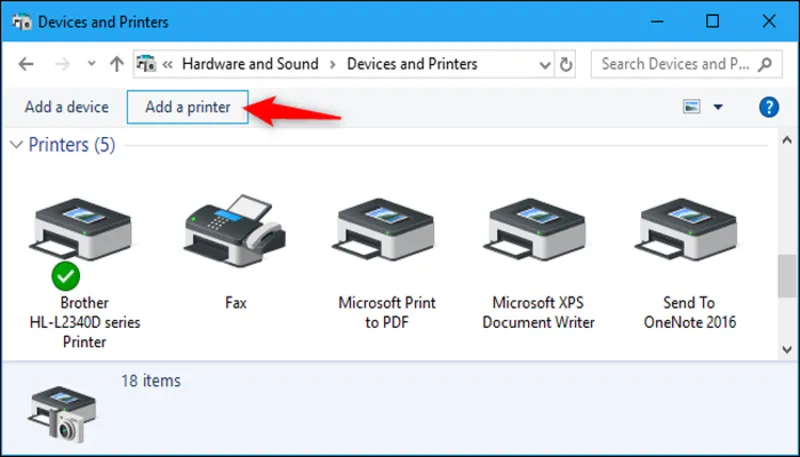Click the Search Devices and Printers field
The height and width of the screenshot is (457, 800).
pyautogui.click(x=686, y=64)
